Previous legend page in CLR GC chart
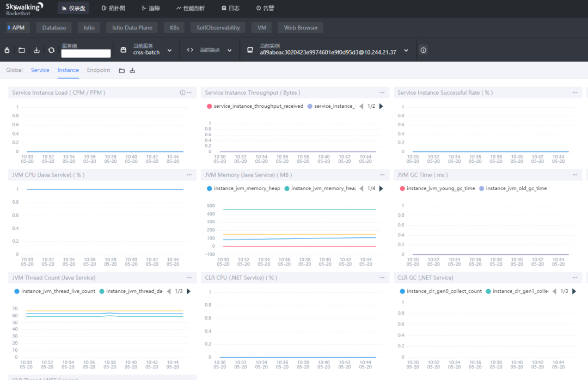This screenshot has width=588, height=380. click(554, 291)
